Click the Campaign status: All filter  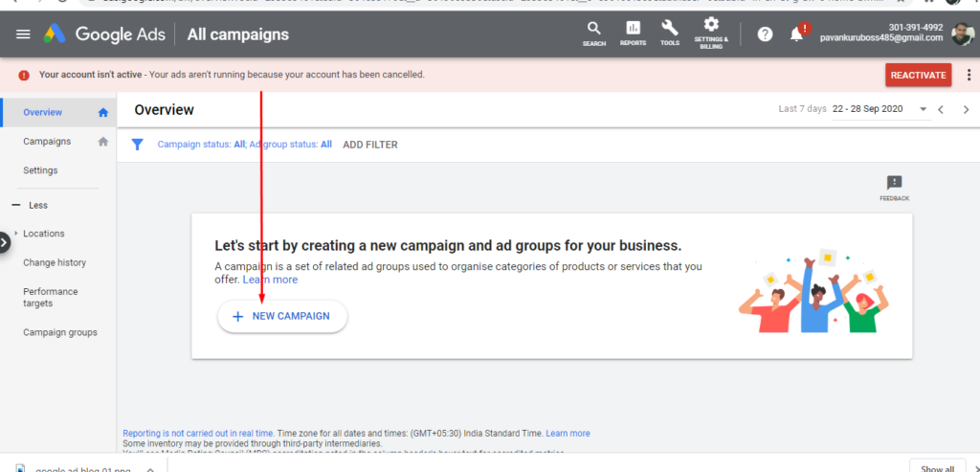point(201,145)
